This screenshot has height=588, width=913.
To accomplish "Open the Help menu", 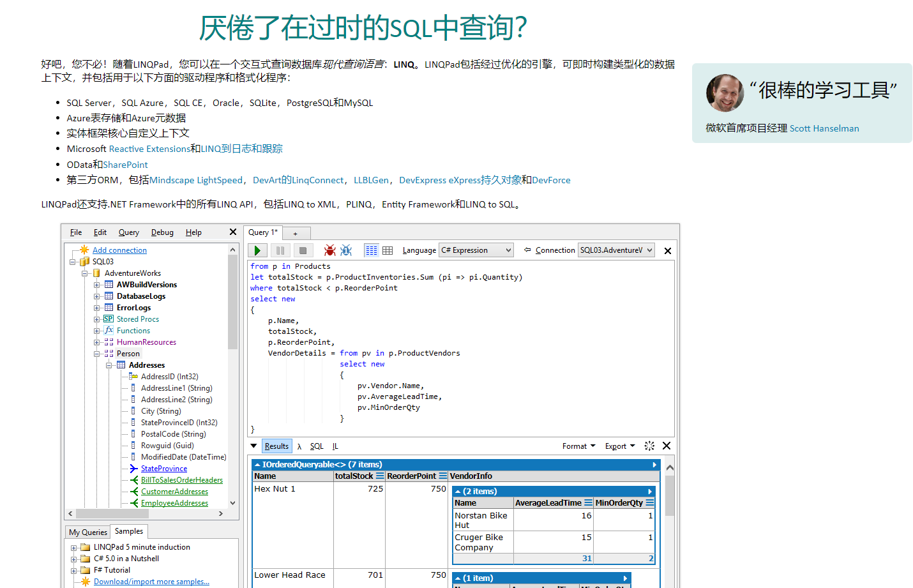I will (193, 232).
